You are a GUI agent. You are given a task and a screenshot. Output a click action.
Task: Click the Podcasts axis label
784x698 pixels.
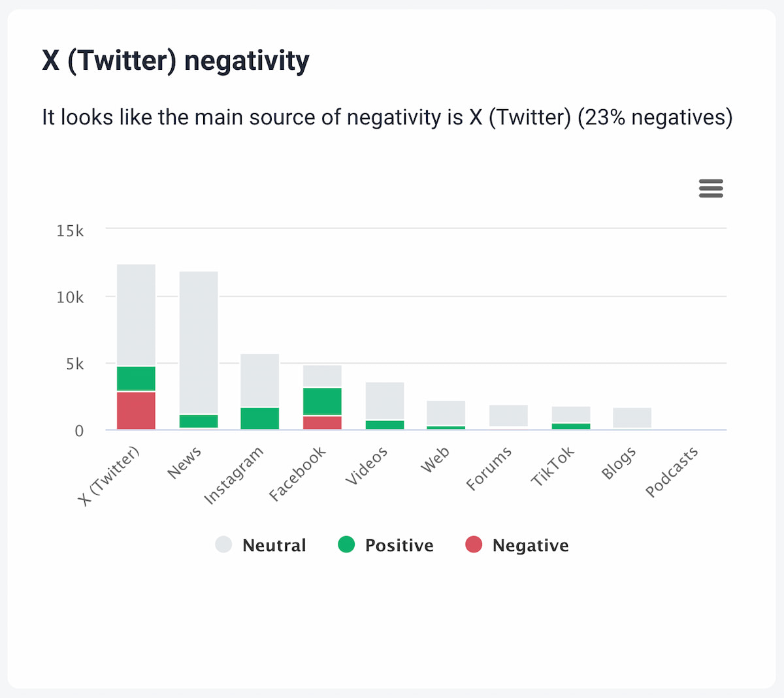tap(672, 471)
